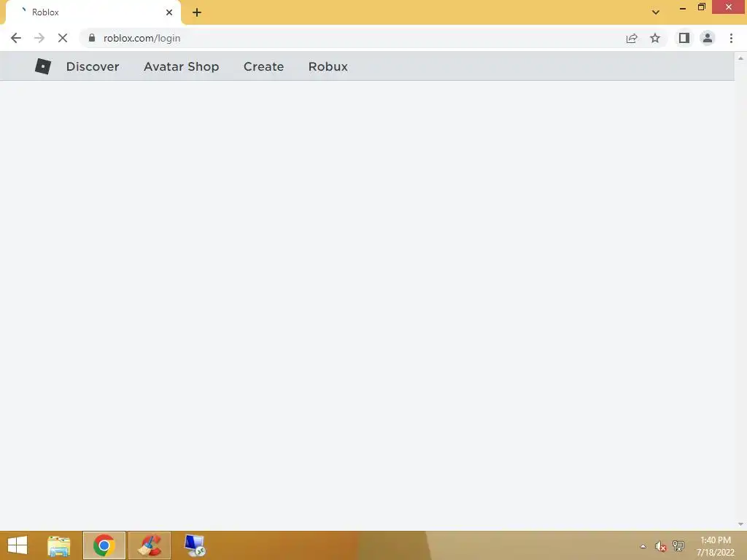Go to the Create page
This screenshot has width=747, height=560.
(263, 66)
